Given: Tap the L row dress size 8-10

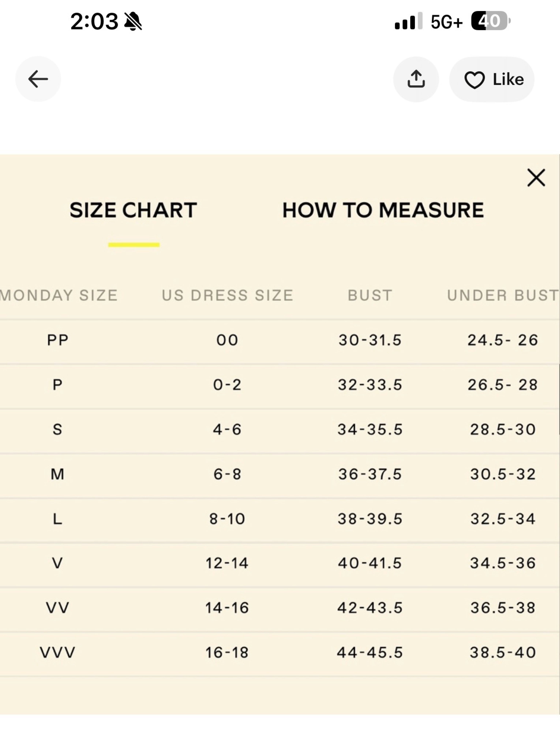Looking at the screenshot, I should click(x=227, y=519).
